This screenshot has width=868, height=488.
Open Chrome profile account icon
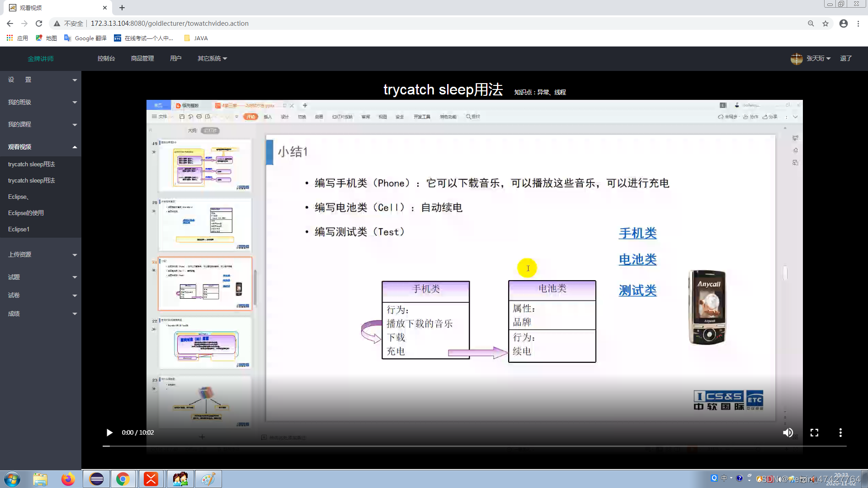coord(844,23)
